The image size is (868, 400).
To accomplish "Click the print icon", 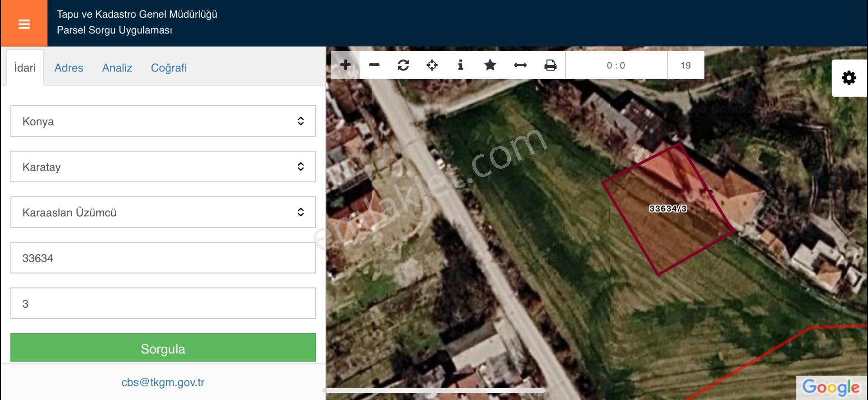I will (x=550, y=65).
